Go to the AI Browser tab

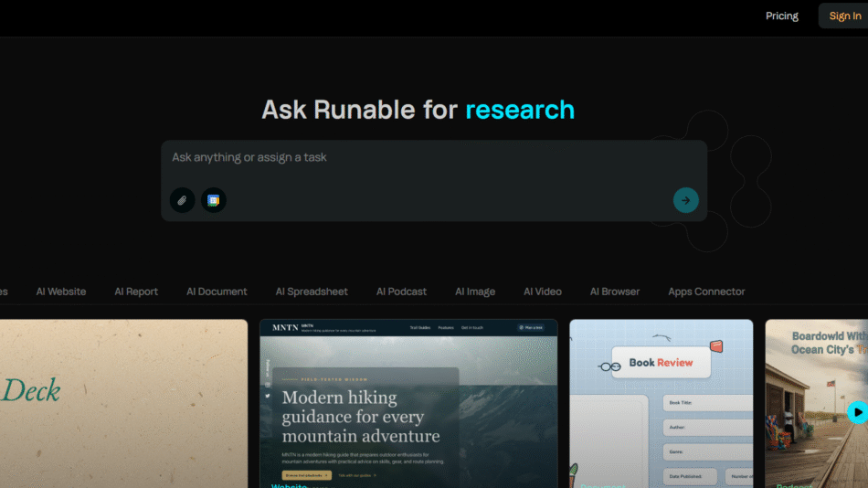pyautogui.click(x=615, y=292)
